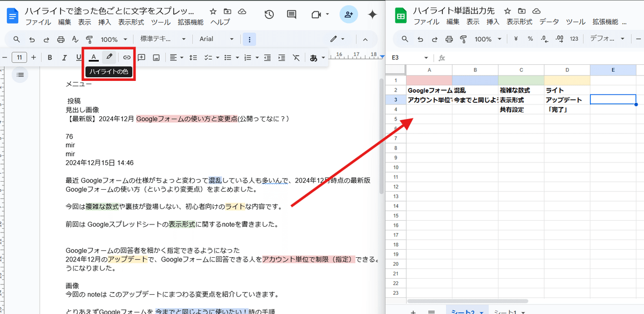The height and width of the screenshot is (314, 644).
Task: Open the Sheets zoom 100% dropdown
Action: (487, 39)
